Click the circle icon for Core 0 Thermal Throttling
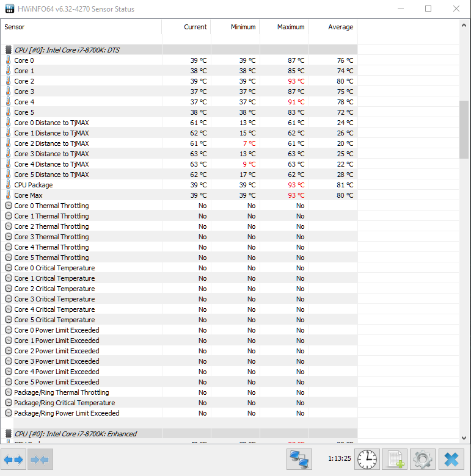 click(x=9, y=206)
